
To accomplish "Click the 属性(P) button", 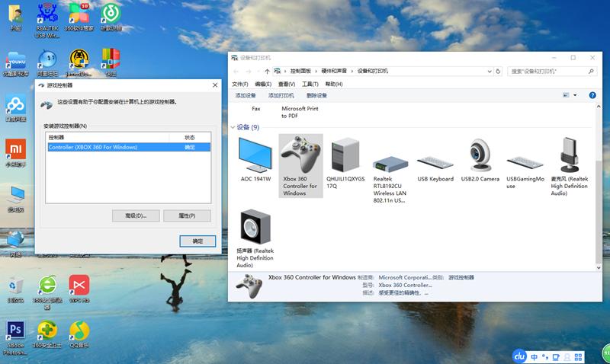I will coord(187,216).
